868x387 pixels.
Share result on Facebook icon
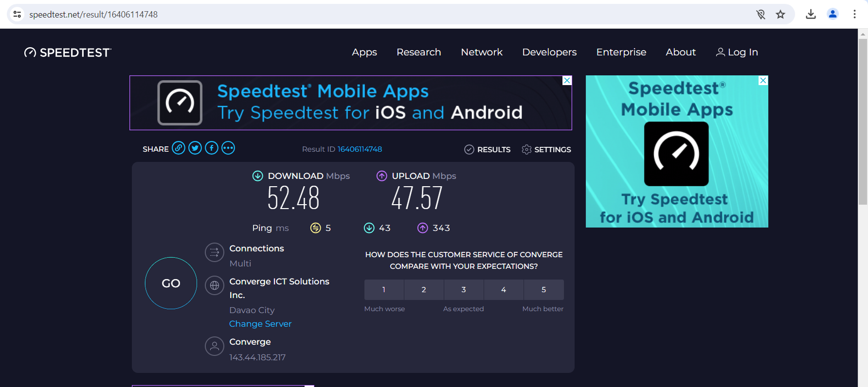212,148
